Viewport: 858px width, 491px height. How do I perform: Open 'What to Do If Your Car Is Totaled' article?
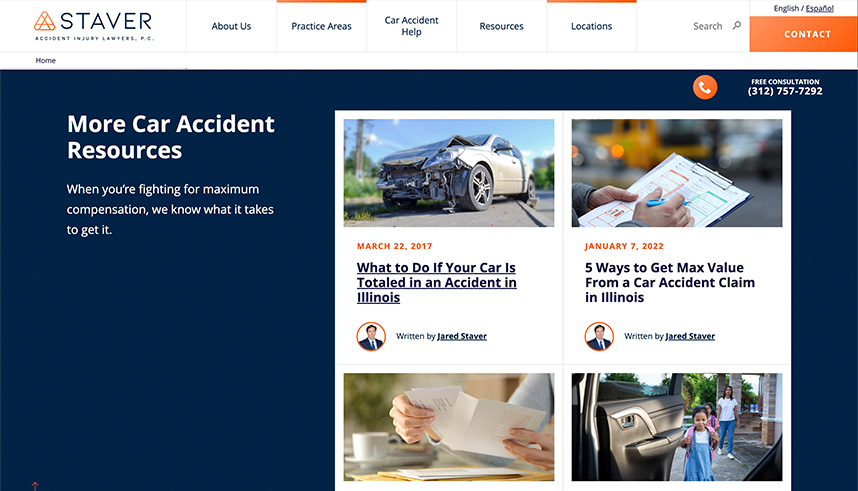[x=437, y=282]
